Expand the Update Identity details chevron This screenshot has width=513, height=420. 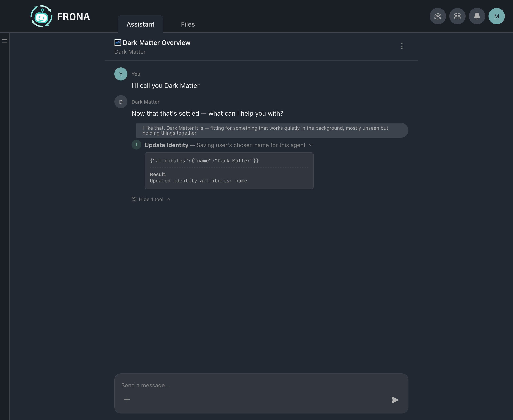coord(311,145)
